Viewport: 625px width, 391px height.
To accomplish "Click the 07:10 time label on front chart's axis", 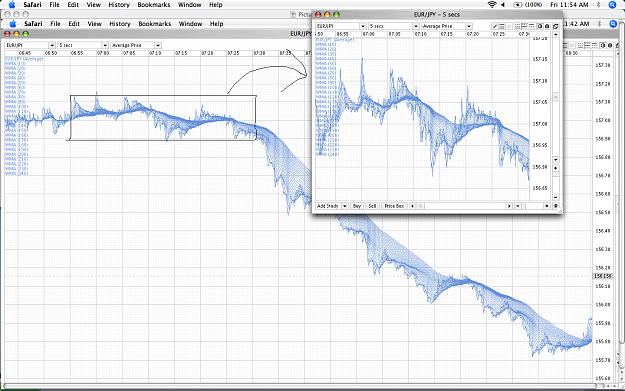I will (x=421, y=34).
